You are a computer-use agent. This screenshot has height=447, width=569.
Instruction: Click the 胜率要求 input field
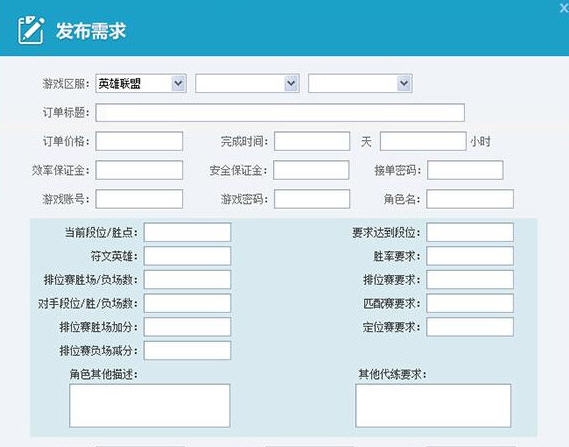point(470,256)
